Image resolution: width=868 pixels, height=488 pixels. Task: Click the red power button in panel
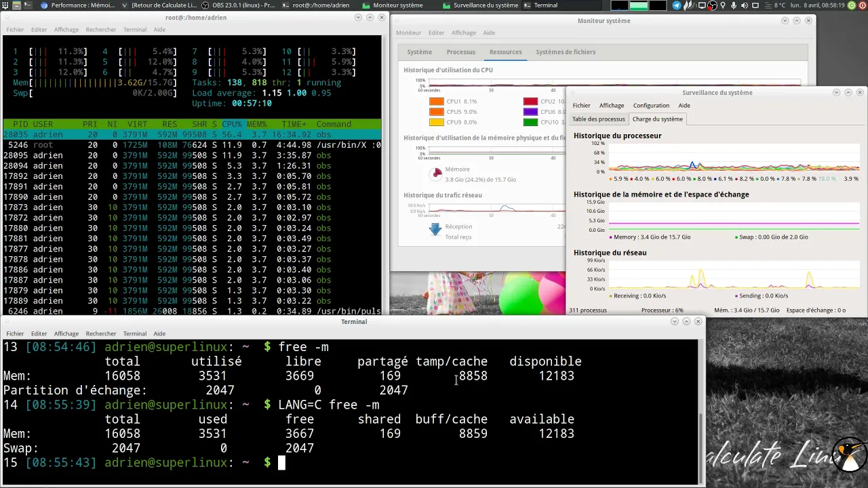[x=863, y=5]
